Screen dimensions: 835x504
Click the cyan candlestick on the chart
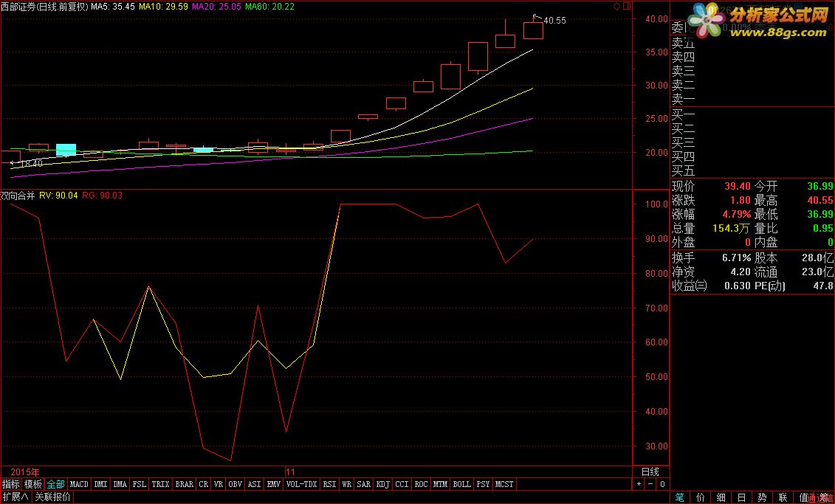(66, 150)
